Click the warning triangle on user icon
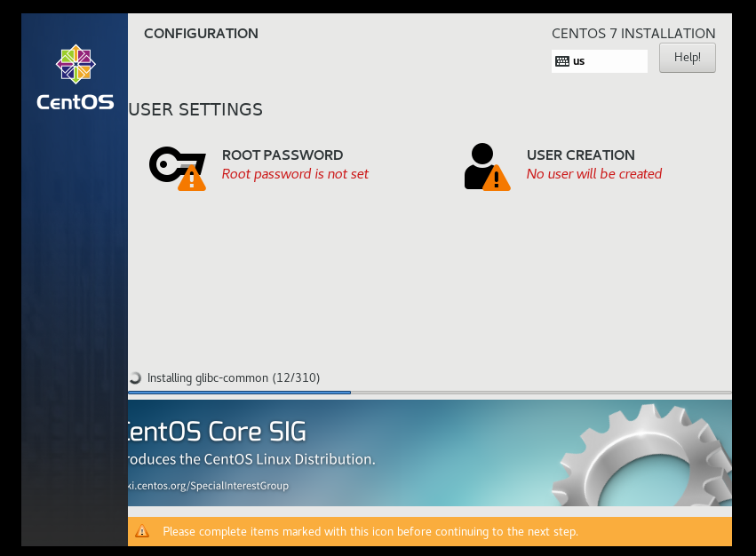 tap(496, 179)
